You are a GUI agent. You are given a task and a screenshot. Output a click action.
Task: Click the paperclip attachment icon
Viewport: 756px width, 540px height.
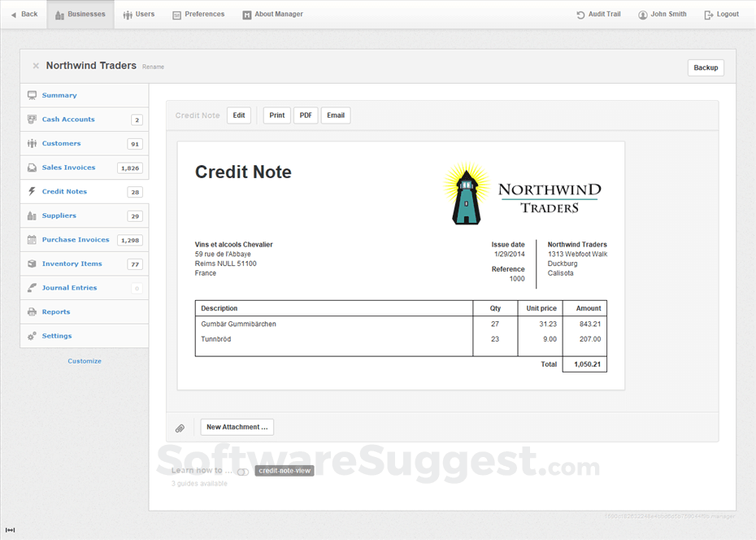click(180, 427)
